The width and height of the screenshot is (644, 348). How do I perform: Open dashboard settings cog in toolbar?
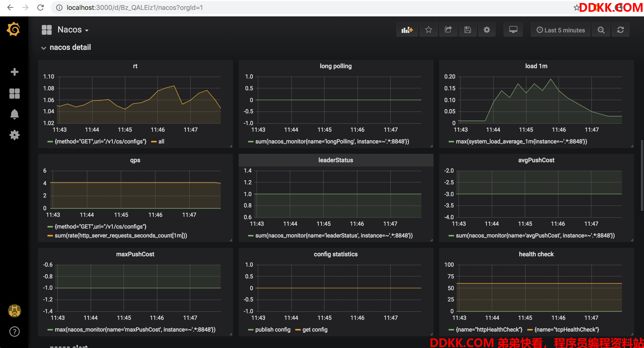tap(487, 30)
